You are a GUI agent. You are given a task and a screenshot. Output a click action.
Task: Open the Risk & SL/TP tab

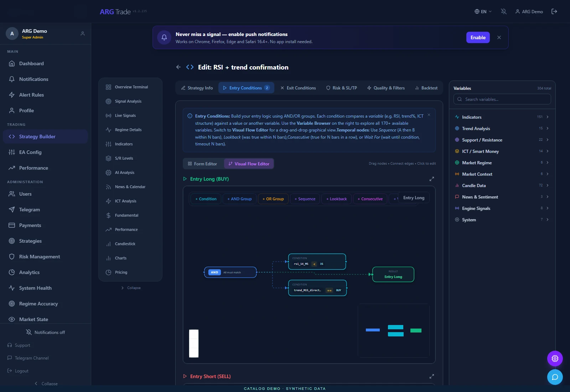pos(342,88)
